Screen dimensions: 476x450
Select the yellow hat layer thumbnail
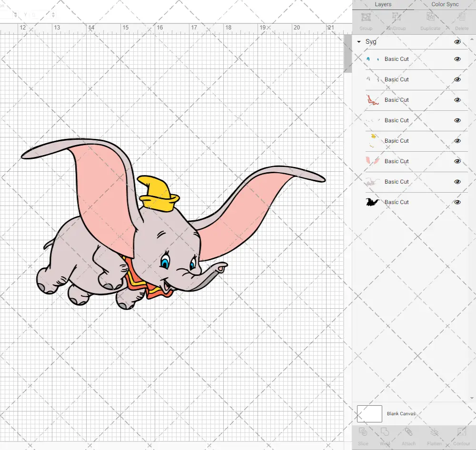tap(373, 141)
